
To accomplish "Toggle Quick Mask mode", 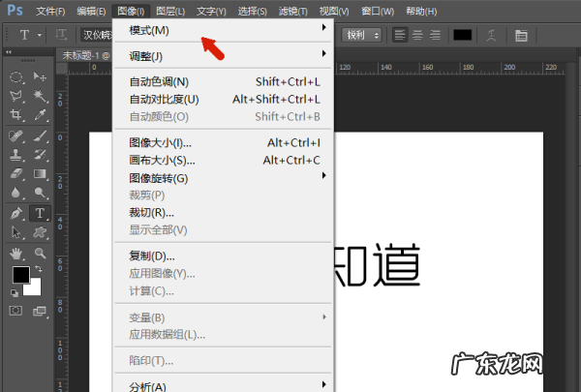I will (x=16, y=311).
